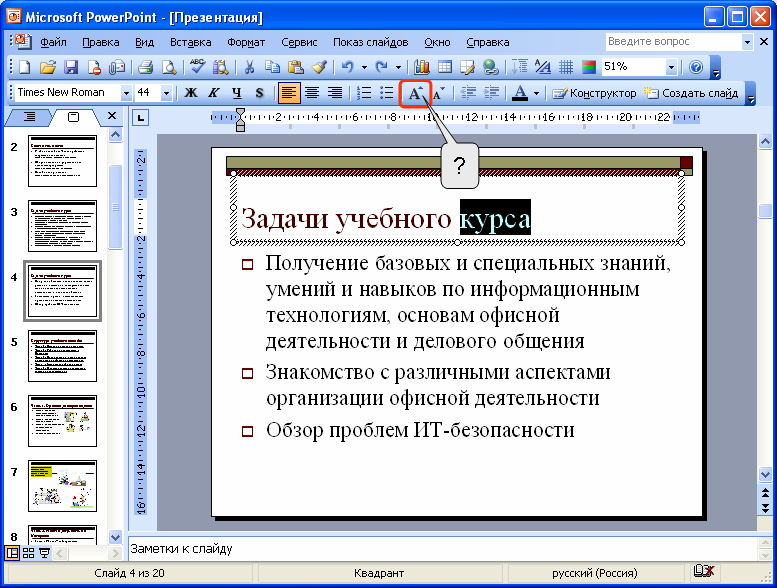Click the ruler indent marker
This screenshot has height=588, width=777.
240,120
